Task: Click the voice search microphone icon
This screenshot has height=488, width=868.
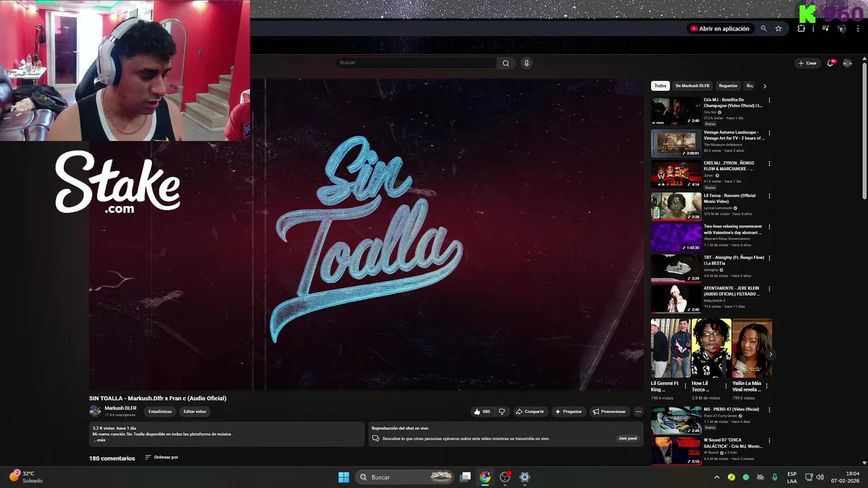Action: point(526,63)
